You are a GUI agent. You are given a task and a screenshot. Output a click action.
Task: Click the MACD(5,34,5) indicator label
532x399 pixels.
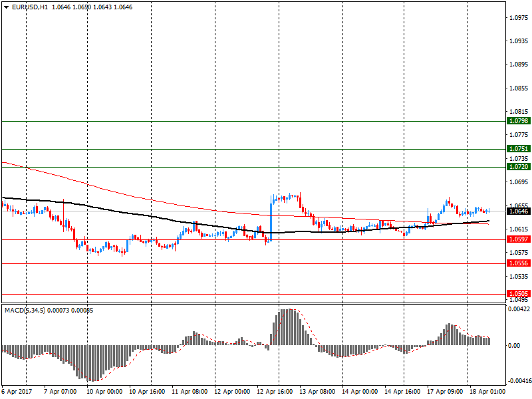25,311
